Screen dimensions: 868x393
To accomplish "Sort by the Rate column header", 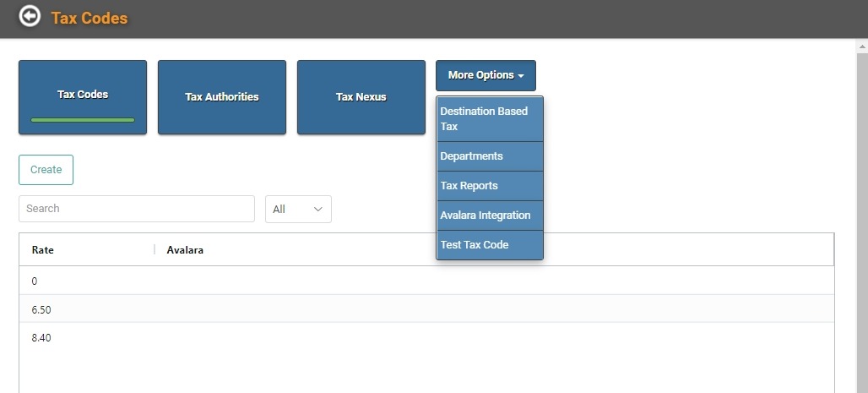I will 42,250.
